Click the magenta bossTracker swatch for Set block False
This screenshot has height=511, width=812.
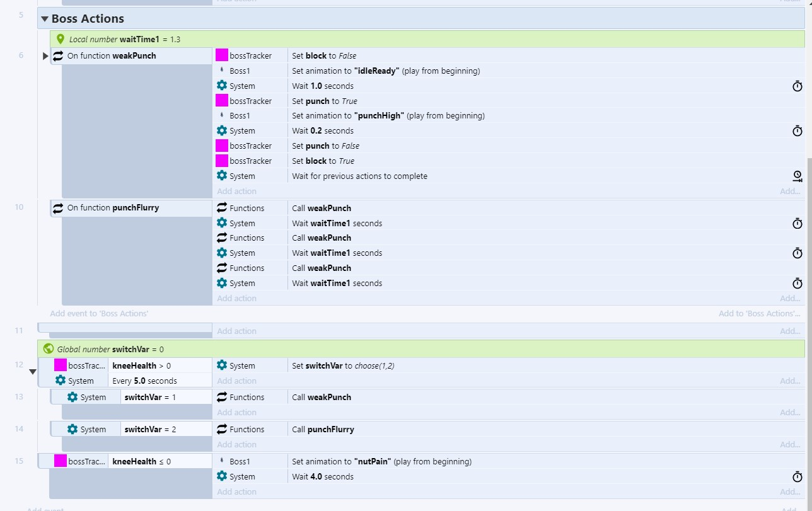(x=221, y=55)
